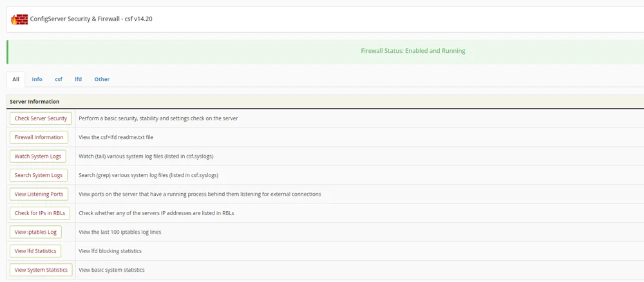Select the csf tab
The height and width of the screenshot is (282, 644).
coord(59,79)
